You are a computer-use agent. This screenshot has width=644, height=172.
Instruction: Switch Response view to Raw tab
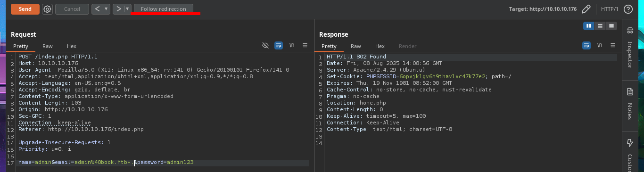coord(356,46)
